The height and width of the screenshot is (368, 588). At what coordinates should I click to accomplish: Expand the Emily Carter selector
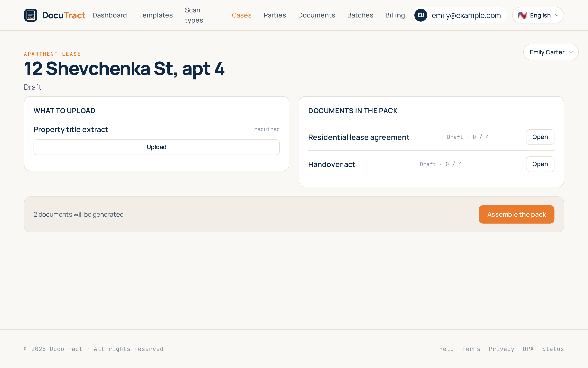(x=551, y=52)
